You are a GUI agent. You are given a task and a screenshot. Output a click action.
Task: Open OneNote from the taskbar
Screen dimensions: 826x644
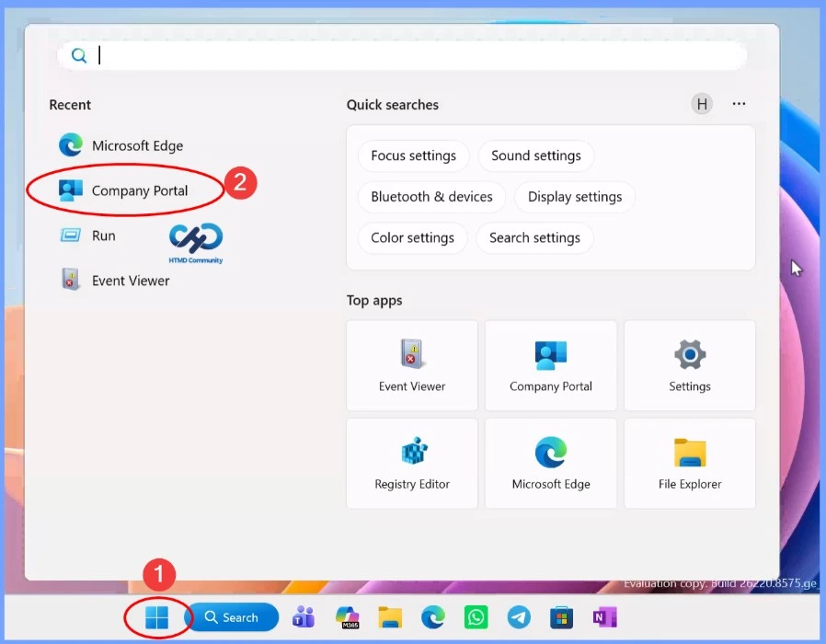[x=604, y=617]
